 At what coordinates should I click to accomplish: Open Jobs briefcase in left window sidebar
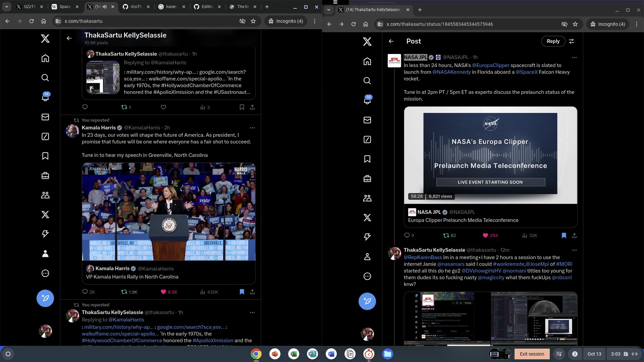[45, 176]
